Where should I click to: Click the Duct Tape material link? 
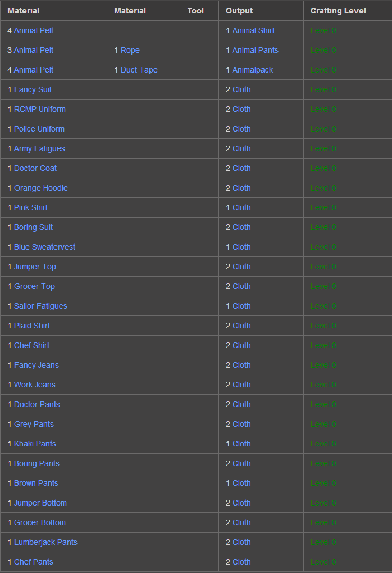139,70
